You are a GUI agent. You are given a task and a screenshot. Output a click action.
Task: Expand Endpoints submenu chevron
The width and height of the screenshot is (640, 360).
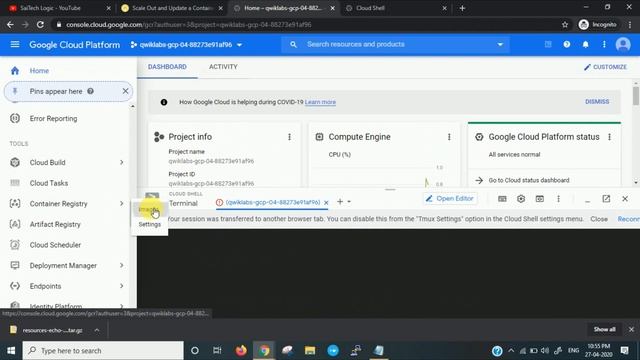pyautogui.click(x=122, y=286)
